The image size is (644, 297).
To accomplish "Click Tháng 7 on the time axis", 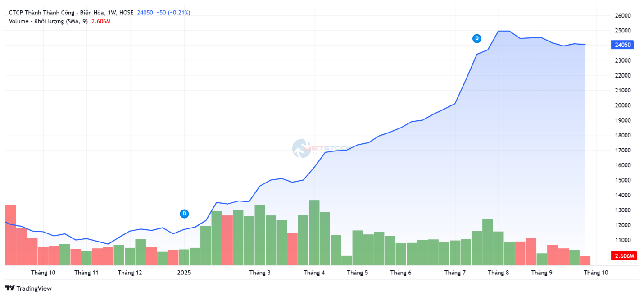I will pyautogui.click(x=455, y=273).
